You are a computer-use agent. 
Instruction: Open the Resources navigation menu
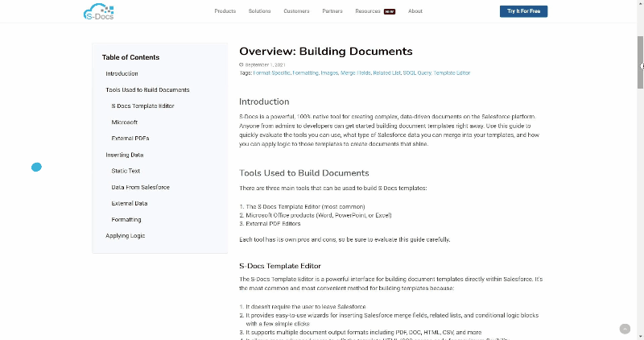point(368,11)
